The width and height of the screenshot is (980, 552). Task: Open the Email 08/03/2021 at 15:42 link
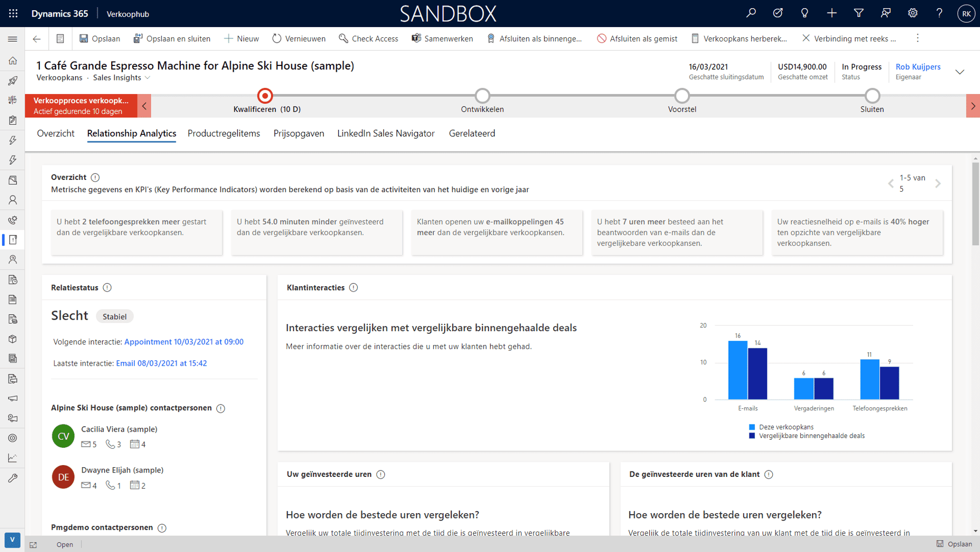[161, 363]
